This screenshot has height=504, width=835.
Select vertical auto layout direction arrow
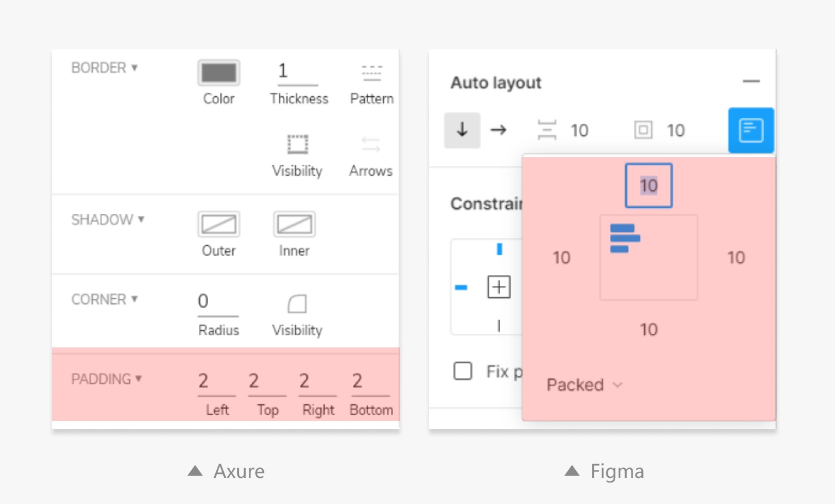click(x=462, y=130)
